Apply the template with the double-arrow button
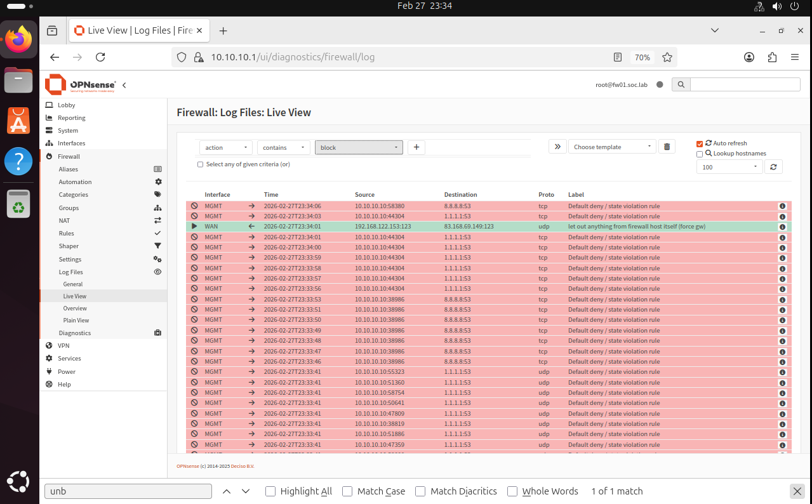The height and width of the screenshot is (504, 812). click(x=557, y=147)
